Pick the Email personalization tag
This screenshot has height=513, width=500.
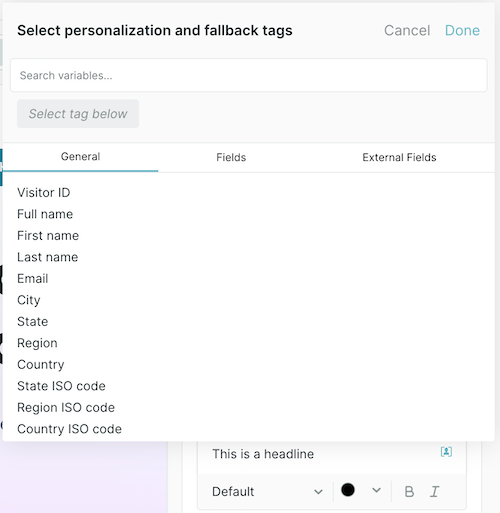click(33, 279)
